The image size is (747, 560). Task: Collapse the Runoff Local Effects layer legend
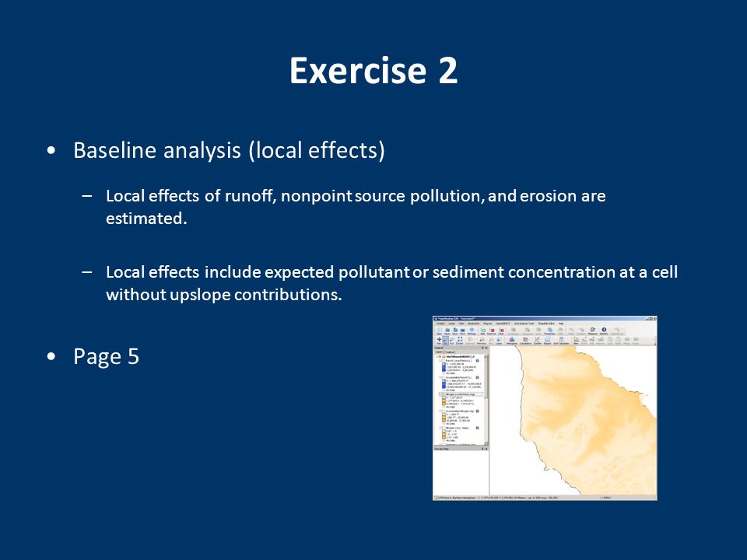pyautogui.click(x=440, y=360)
